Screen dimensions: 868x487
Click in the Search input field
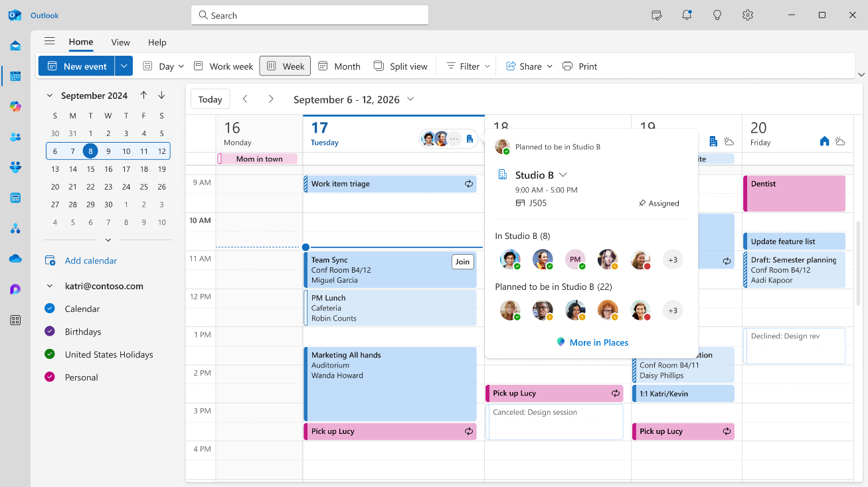click(x=309, y=15)
